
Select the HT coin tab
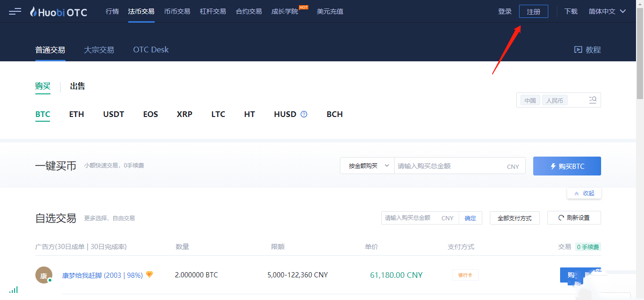249,114
